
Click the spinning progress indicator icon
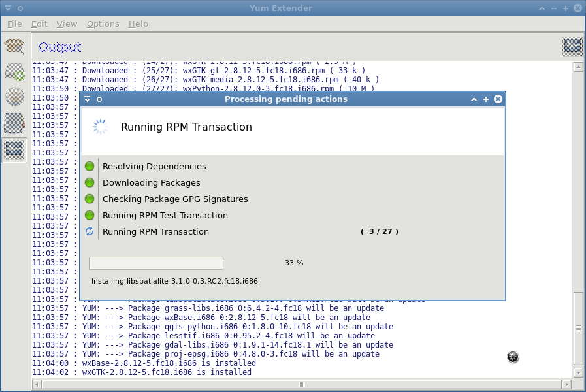pyautogui.click(x=100, y=127)
